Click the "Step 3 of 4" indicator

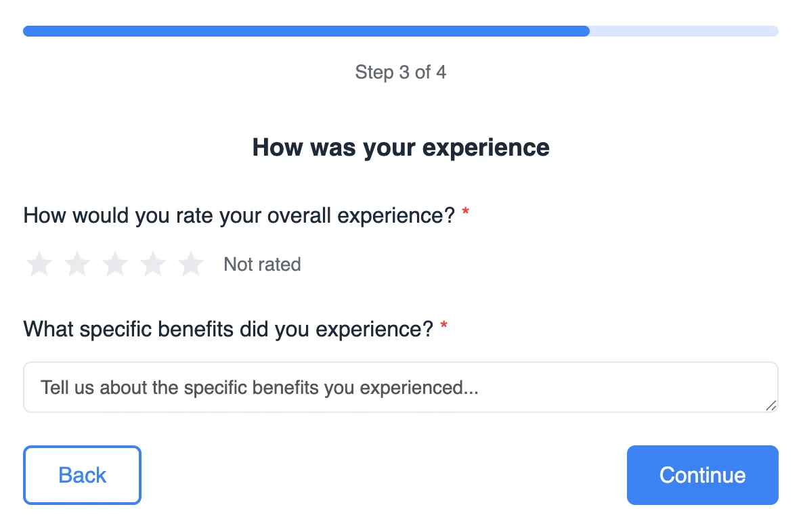tap(401, 72)
